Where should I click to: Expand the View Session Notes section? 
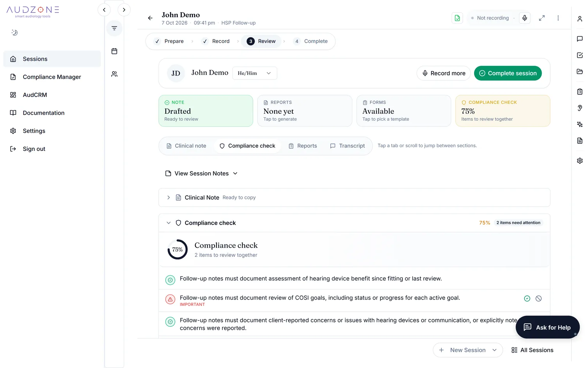pyautogui.click(x=201, y=173)
